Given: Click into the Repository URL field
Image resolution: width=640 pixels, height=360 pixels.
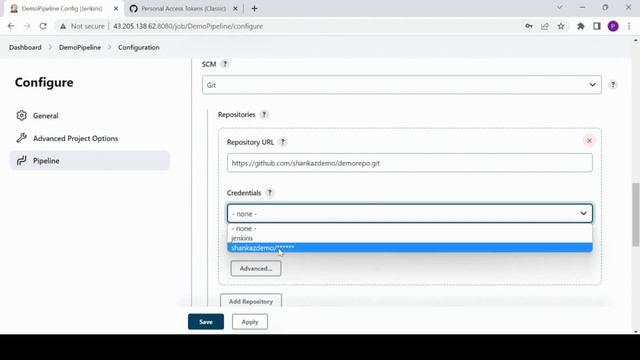Looking at the screenshot, I should click(410, 163).
